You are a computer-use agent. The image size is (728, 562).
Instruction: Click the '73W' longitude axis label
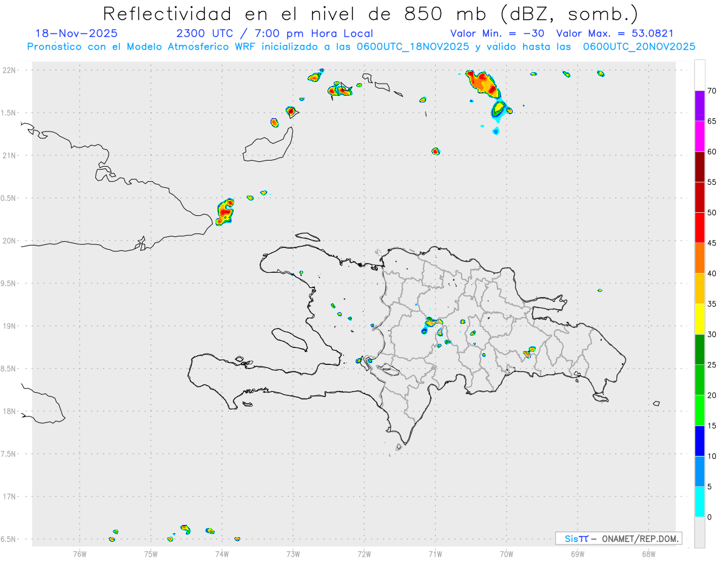[293, 554]
